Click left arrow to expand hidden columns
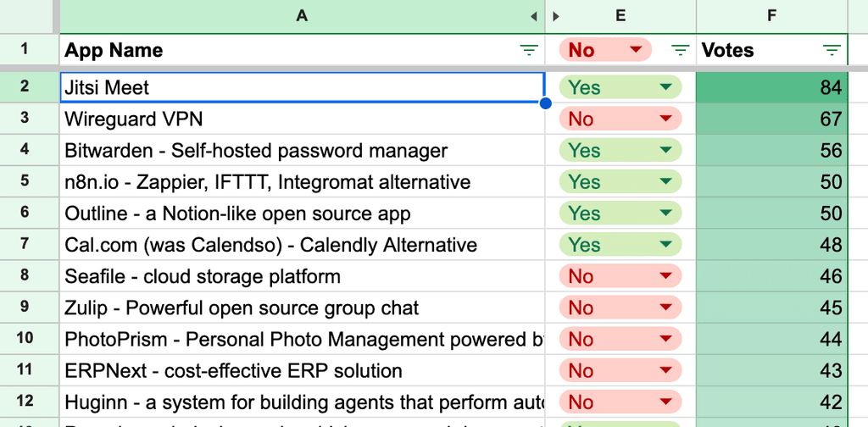 tap(534, 16)
